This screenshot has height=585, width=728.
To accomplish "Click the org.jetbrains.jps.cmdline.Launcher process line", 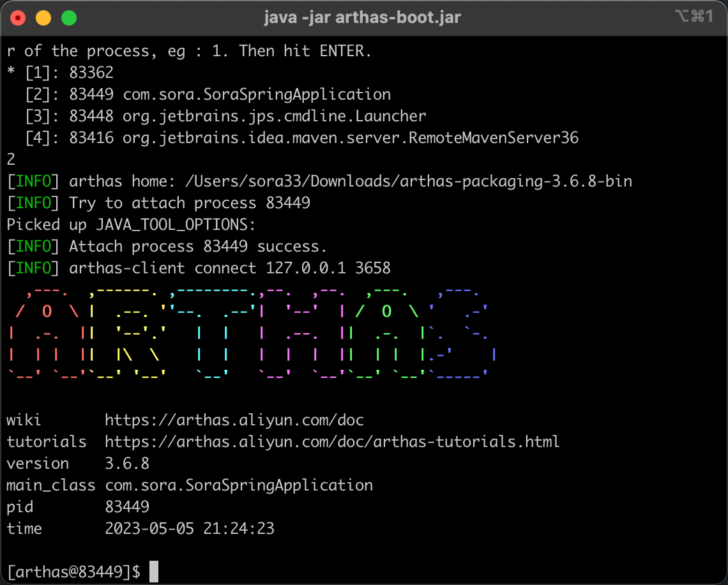I will 274,116.
